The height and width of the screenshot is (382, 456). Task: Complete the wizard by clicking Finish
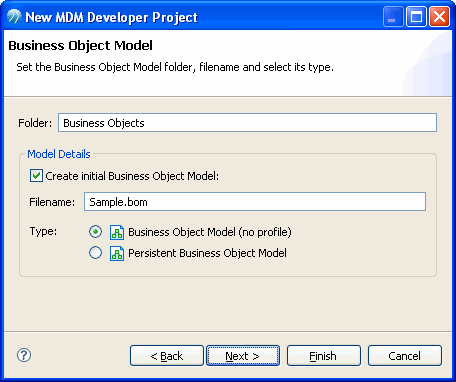(324, 356)
